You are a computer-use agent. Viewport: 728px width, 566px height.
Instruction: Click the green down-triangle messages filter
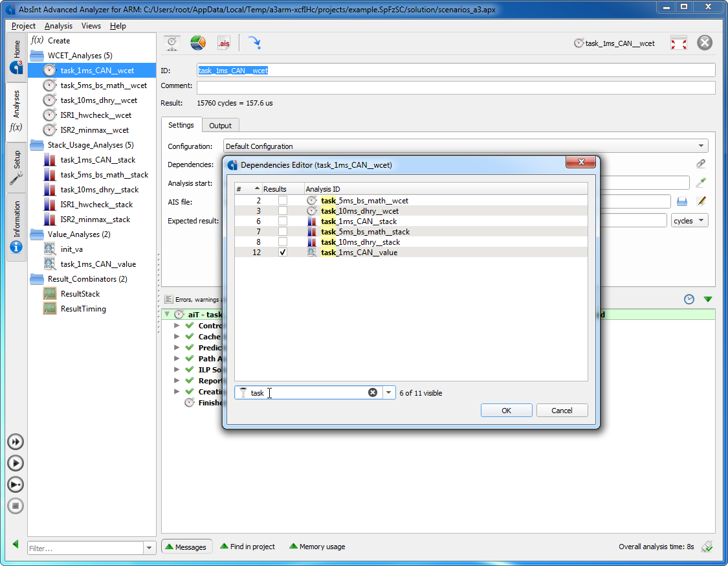click(707, 299)
